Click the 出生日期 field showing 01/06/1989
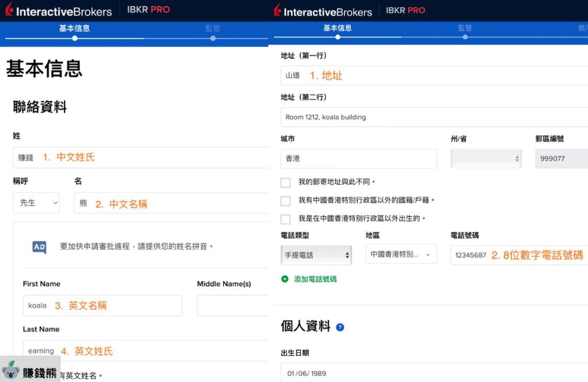This screenshot has height=382, width=588. click(434, 372)
